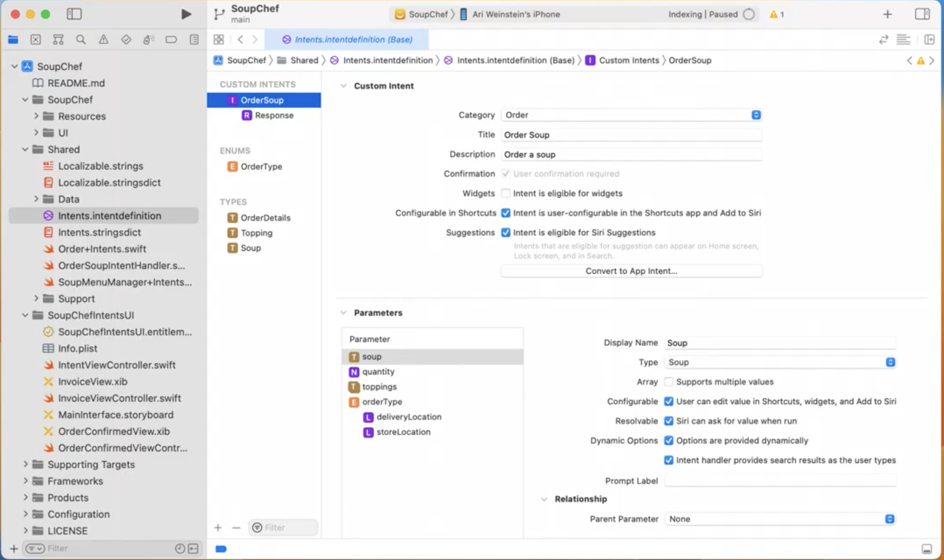Add editor on right
This screenshot has height=560, width=944.
pos(929,39)
